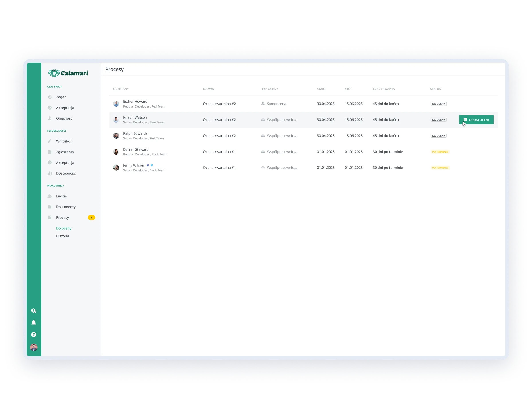Click dark badge icon next to Jenny Wilson

[148, 165]
